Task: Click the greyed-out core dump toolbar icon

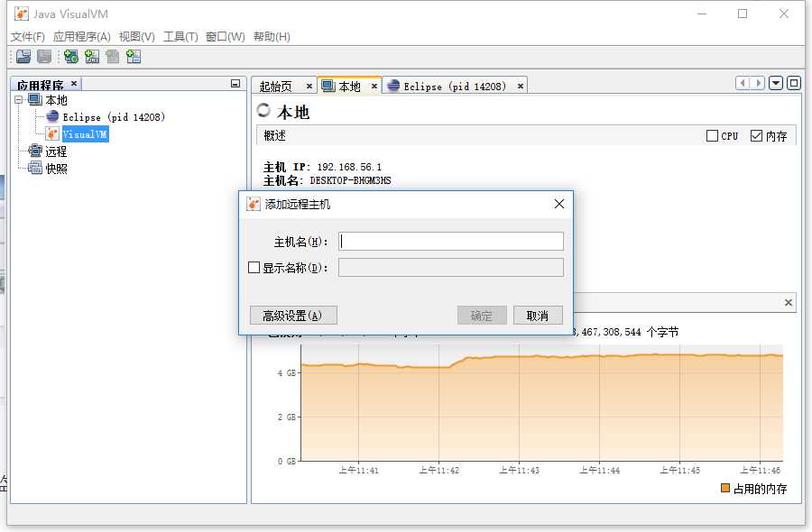Action: point(113,57)
